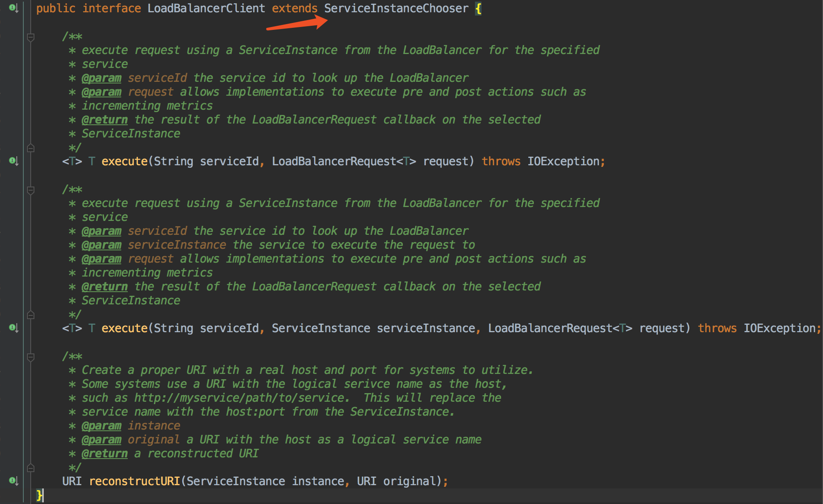Click the reconstructURI method name

[134, 481]
